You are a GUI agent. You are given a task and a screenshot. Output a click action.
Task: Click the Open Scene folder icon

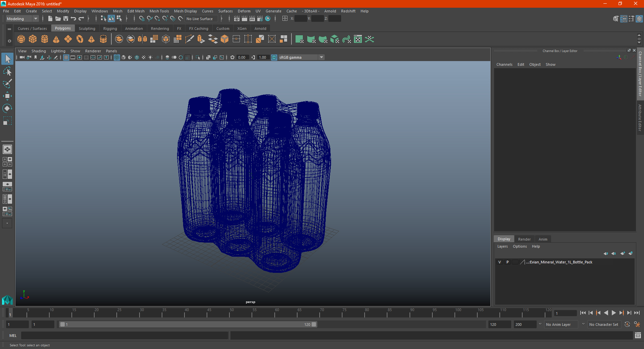(58, 19)
